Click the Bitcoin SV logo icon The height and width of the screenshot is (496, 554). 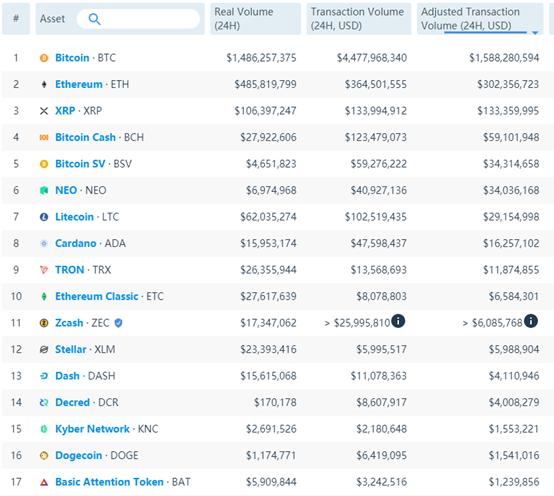[x=44, y=164]
